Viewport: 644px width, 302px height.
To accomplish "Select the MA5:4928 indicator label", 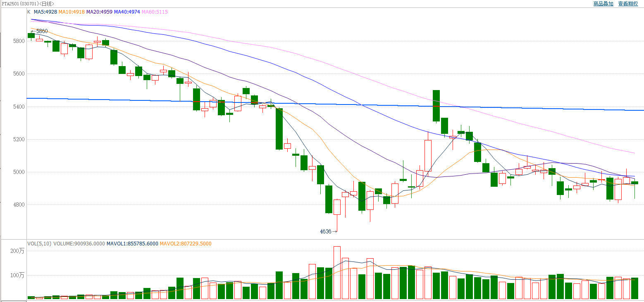I will pos(45,12).
